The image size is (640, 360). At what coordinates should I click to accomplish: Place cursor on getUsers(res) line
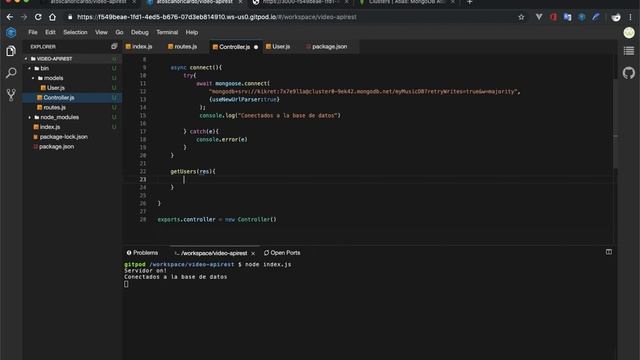tap(193, 171)
